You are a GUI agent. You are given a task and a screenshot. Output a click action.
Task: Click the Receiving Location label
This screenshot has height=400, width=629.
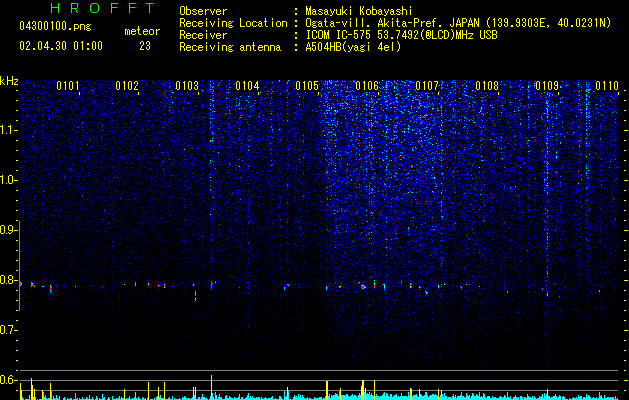pyautogui.click(x=233, y=23)
